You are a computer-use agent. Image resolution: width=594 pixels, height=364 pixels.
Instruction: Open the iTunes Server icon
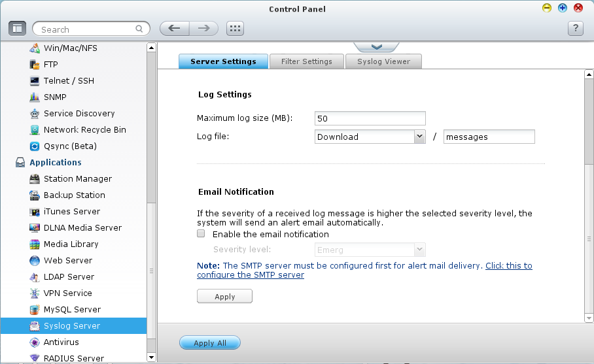click(35, 212)
